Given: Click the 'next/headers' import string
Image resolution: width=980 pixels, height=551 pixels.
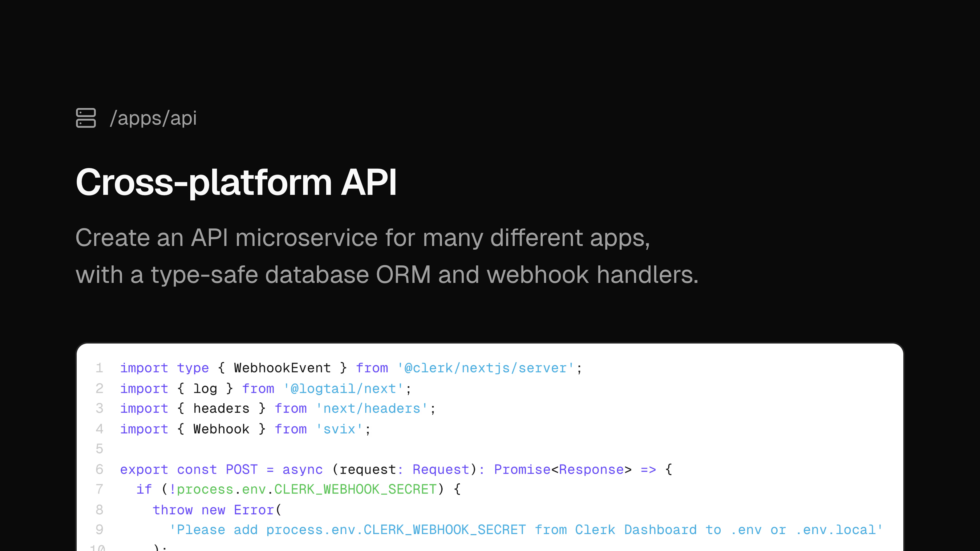Looking at the screenshot, I should [372, 408].
